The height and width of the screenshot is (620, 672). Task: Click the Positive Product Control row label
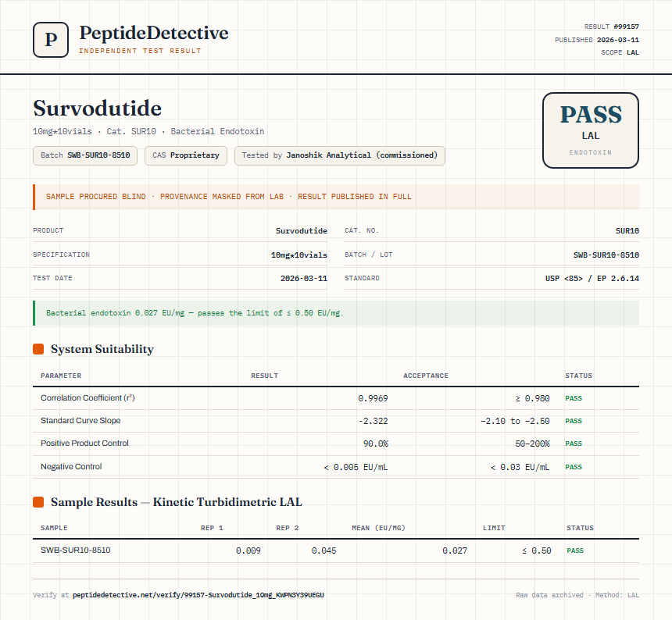pos(84,444)
